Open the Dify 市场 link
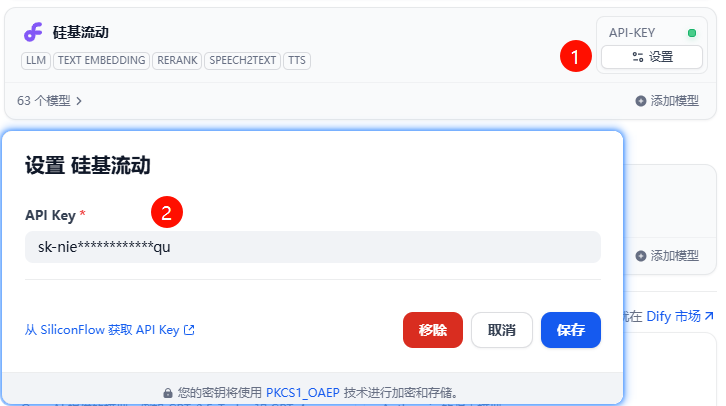Screen dimensions: 726x406 click(x=680, y=316)
